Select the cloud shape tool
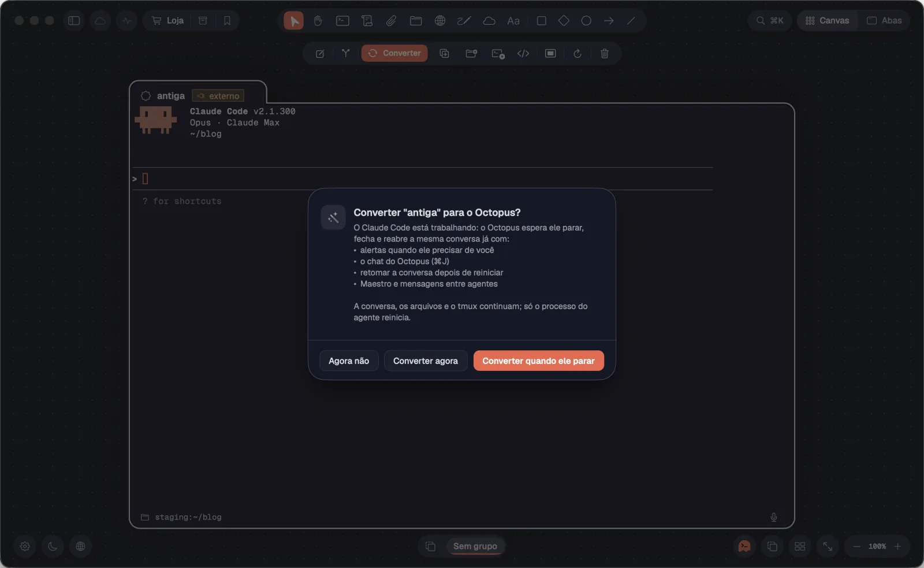 [489, 21]
